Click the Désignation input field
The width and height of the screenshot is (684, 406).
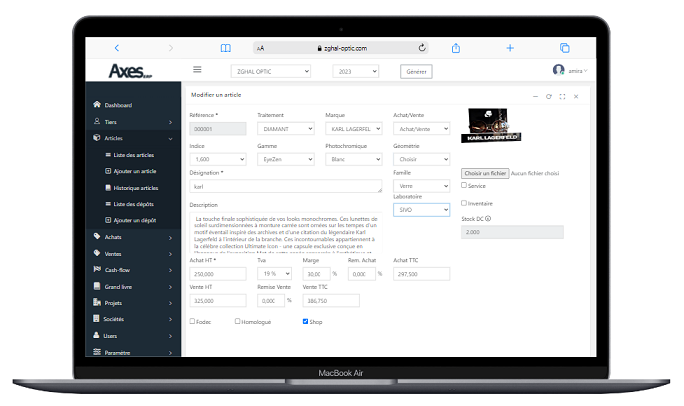[286, 186]
